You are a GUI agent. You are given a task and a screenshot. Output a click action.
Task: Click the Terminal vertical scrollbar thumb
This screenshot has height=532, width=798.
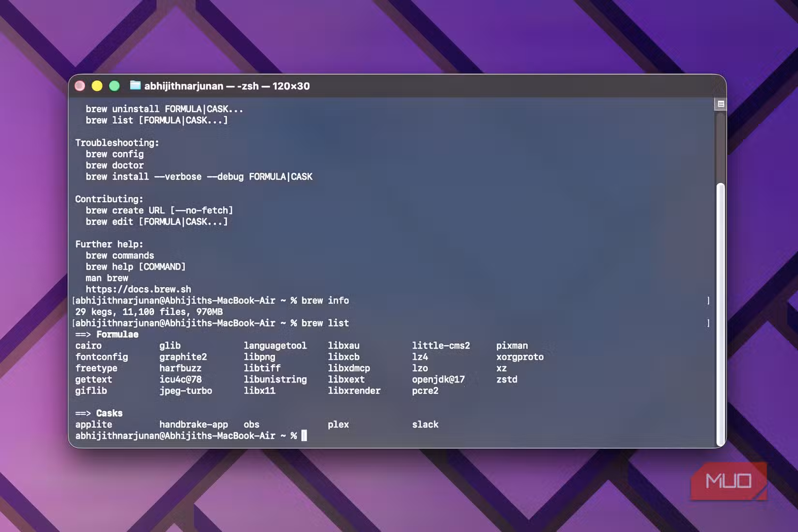point(721,314)
